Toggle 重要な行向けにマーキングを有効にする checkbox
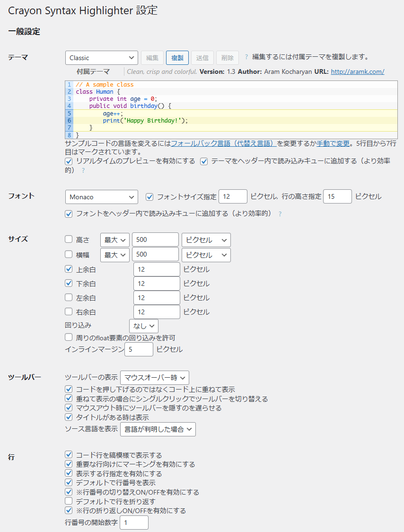Screen dimensions: 404x532 [x=69, y=464]
